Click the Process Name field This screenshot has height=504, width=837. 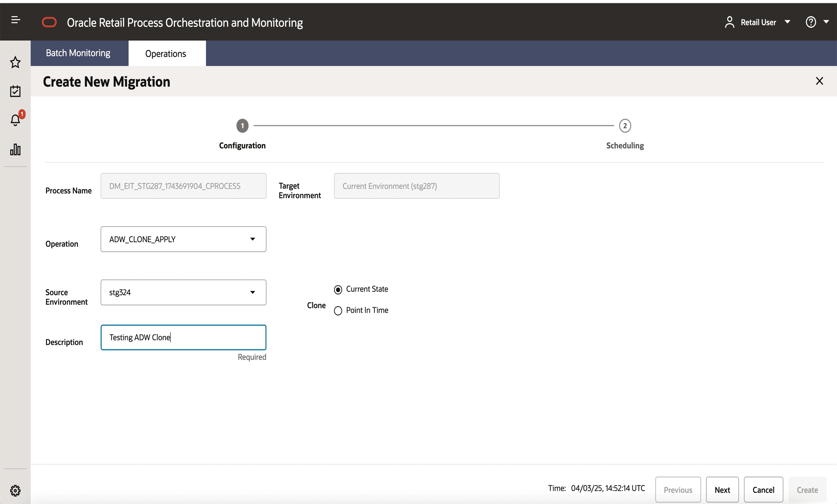(183, 186)
